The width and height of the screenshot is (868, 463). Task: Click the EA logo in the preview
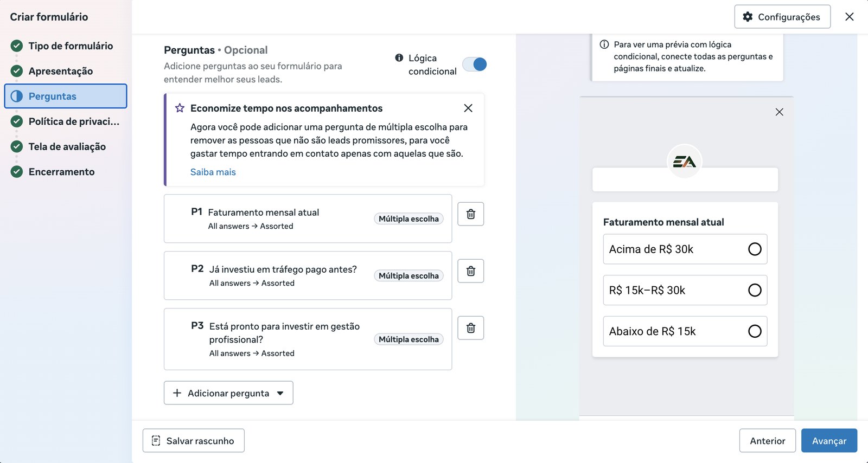coord(685,162)
